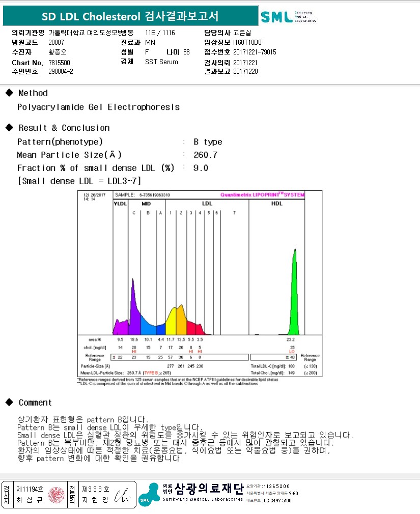Click the diamond bullet beside Comment
The image size is (420, 514).
[x=9, y=402]
